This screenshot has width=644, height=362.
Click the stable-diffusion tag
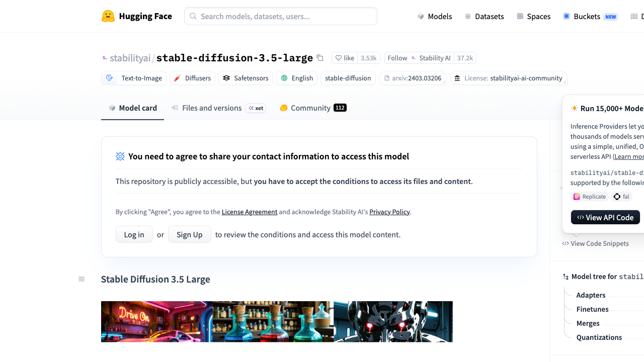[x=348, y=78]
